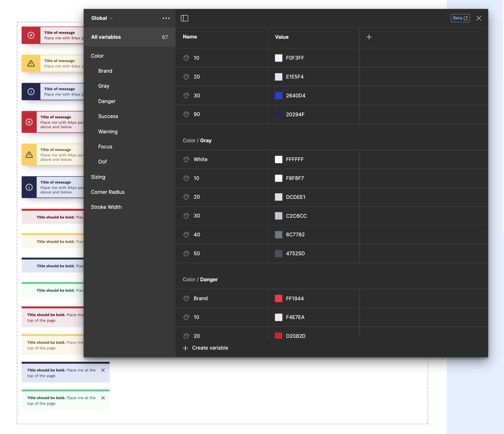
Task: Select the palette icon beside the White variable
Action: pos(186,159)
